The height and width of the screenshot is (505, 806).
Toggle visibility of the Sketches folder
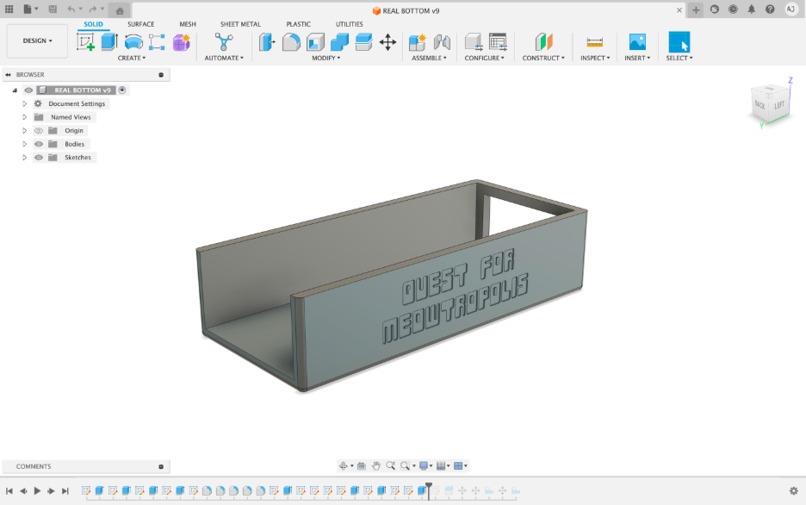pos(39,157)
